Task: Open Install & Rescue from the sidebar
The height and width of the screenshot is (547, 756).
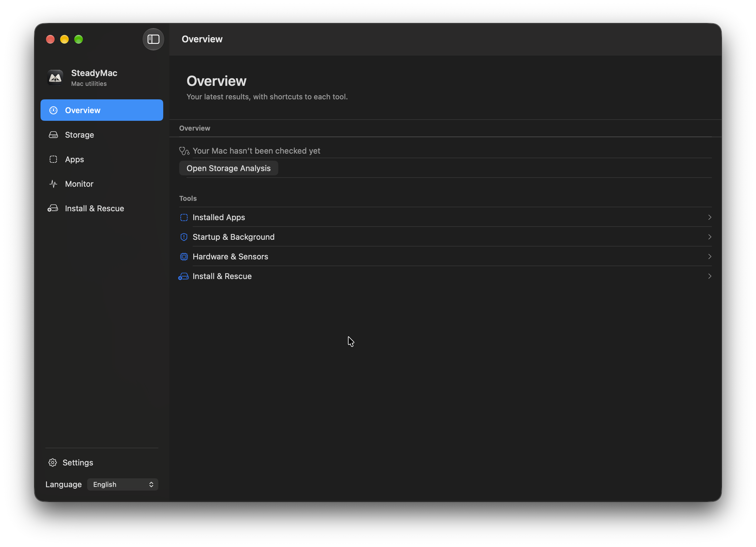Action: click(x=102, y=208)
